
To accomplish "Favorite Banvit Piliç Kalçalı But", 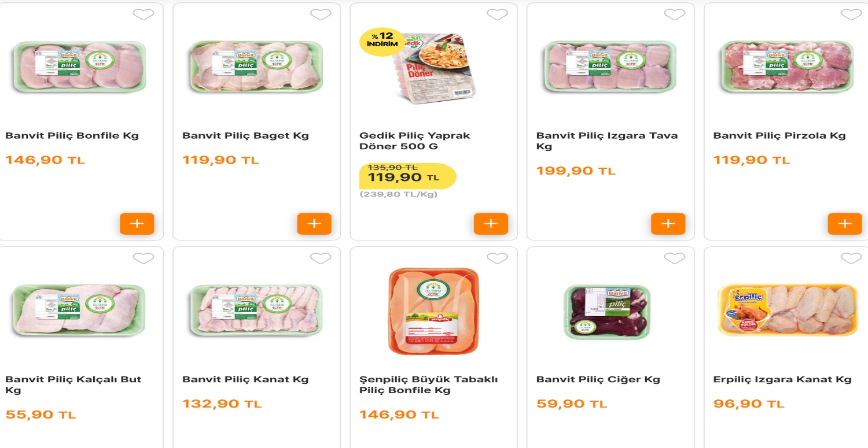I will [x=144, y=258].
